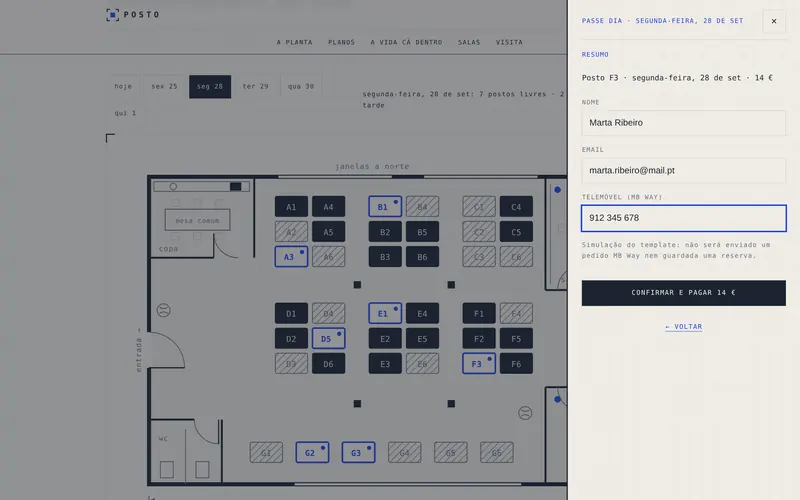Click hatched unavailable desk A6
The height and width of the screenshot is (500, 800).
click(x=328, y=257)
